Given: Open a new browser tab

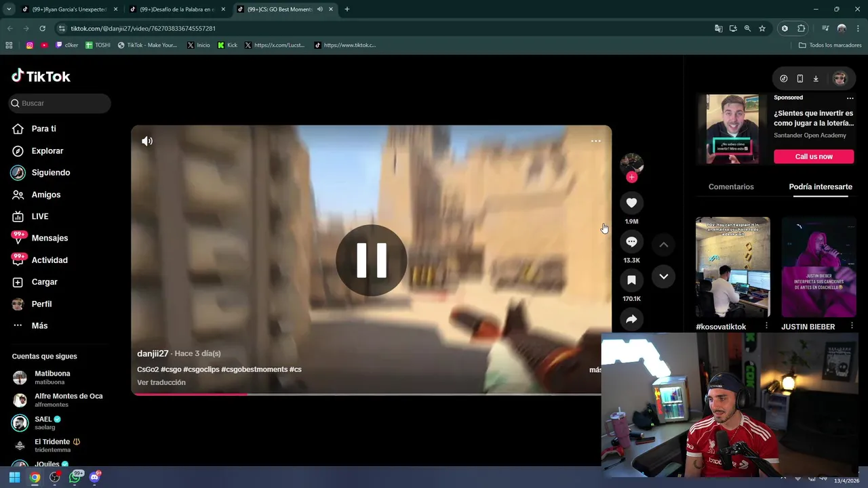Looking at the screenshot, I should point(347,9).
